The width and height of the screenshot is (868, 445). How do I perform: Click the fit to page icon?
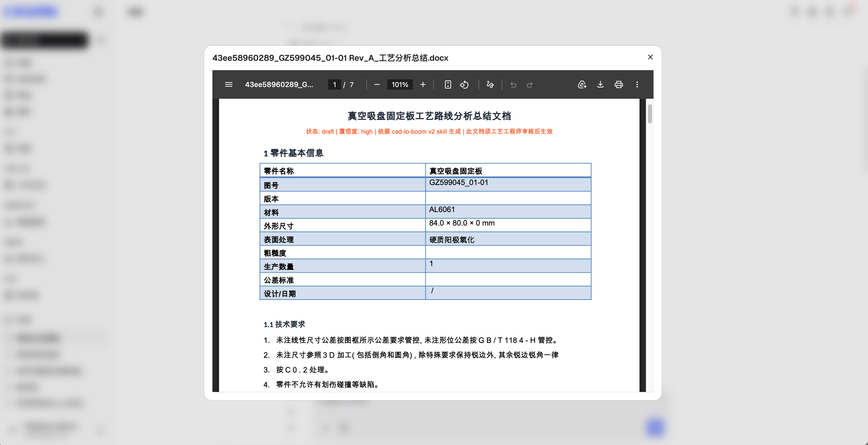[448, 84]
